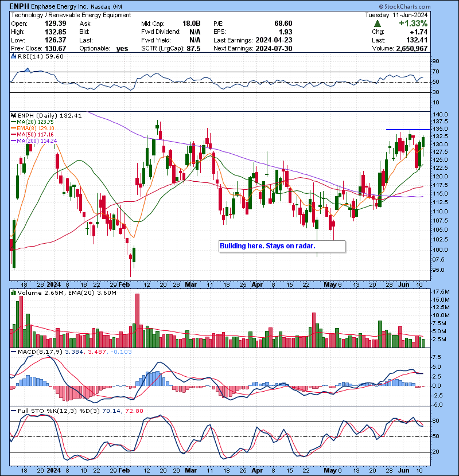Click the green up-triangle price change icon
This screenshot has height=476, width=459.
378,24
